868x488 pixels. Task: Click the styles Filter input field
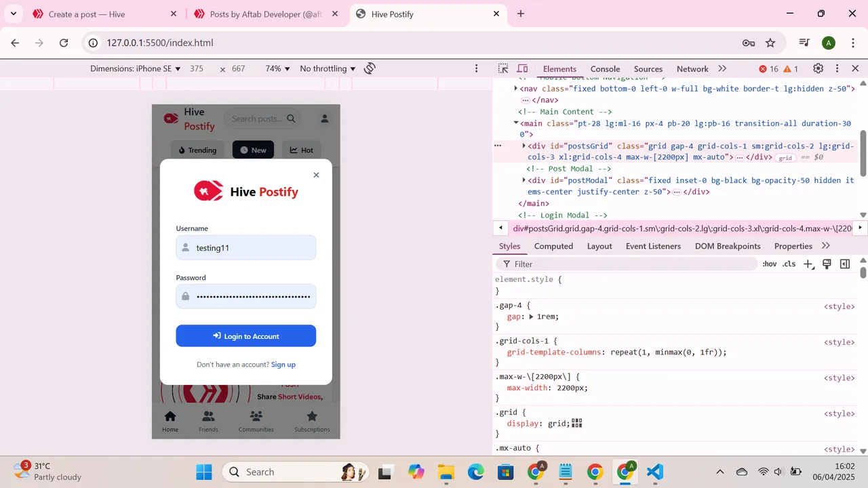coord(627,264)
